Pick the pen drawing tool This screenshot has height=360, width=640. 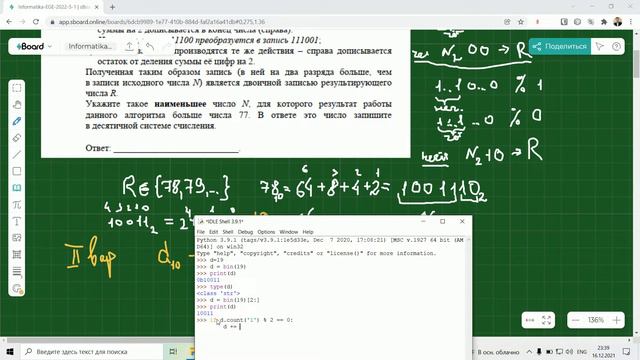point(17,121)
